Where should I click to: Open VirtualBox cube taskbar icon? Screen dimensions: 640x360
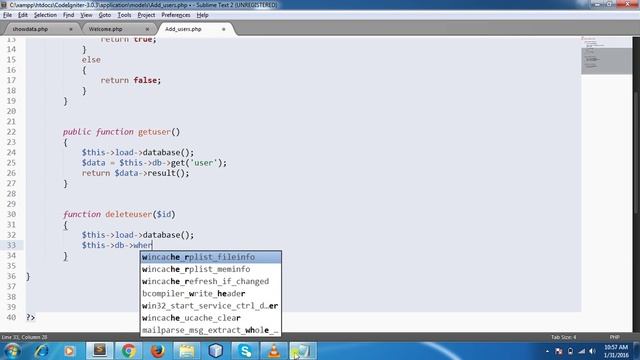216,351
